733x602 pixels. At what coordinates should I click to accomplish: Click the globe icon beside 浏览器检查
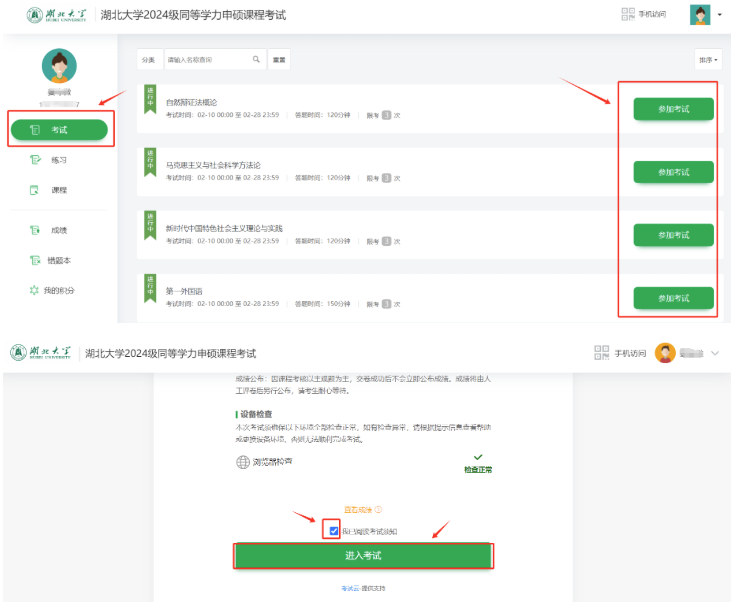click(x=242, y=462)
